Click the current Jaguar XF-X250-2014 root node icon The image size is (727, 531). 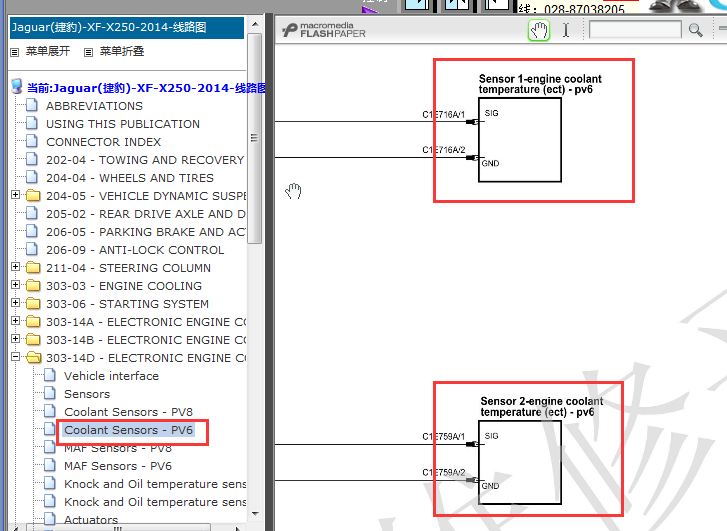click(x=17, y=86)
